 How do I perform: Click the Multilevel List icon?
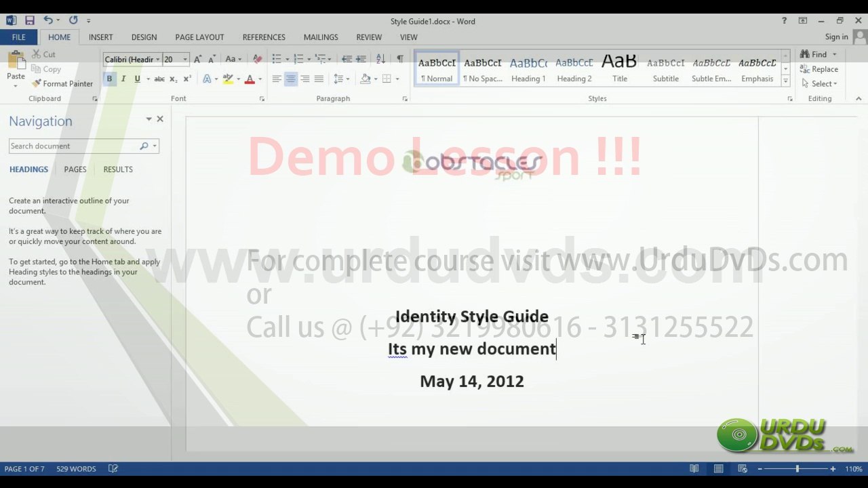tap(320, 60)
